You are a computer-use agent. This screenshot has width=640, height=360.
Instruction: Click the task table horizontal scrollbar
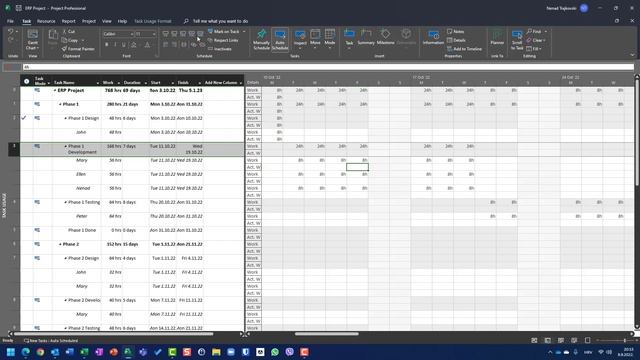(113, 334)
